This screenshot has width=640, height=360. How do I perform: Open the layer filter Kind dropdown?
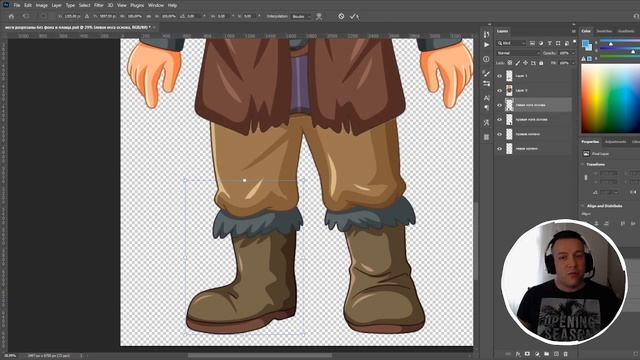tap(511, 43)
